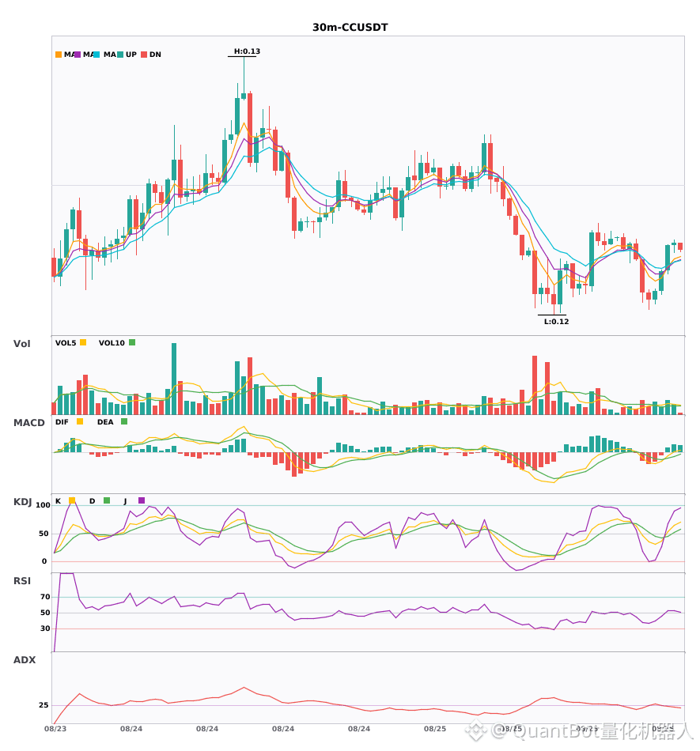Click the H:0.13 high price label
This screenshot has height=751, width=700.
point(248,51)
